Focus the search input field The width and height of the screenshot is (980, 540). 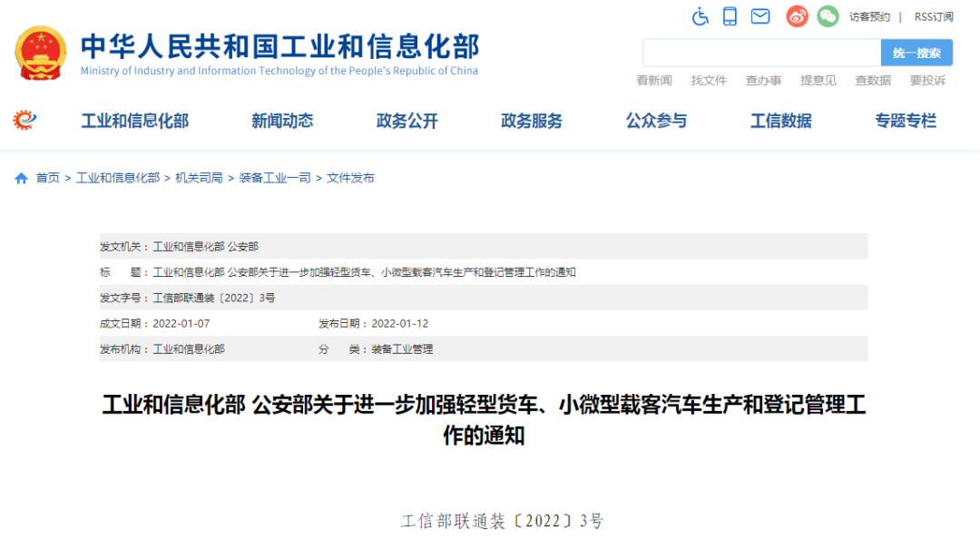(762, 53)
